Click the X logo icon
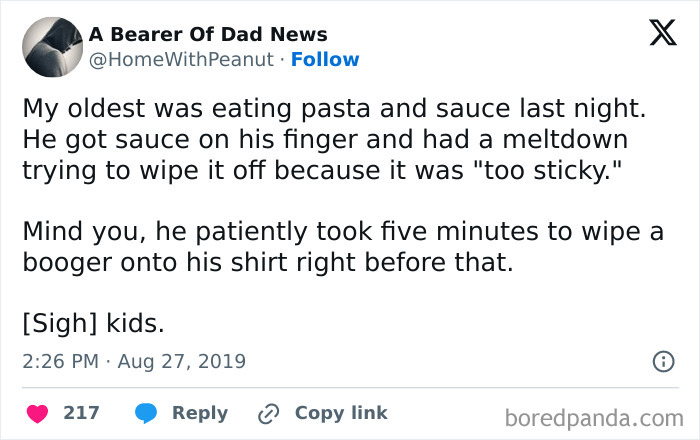This screenshot has height=440, width=700. [x=655, y=33]
